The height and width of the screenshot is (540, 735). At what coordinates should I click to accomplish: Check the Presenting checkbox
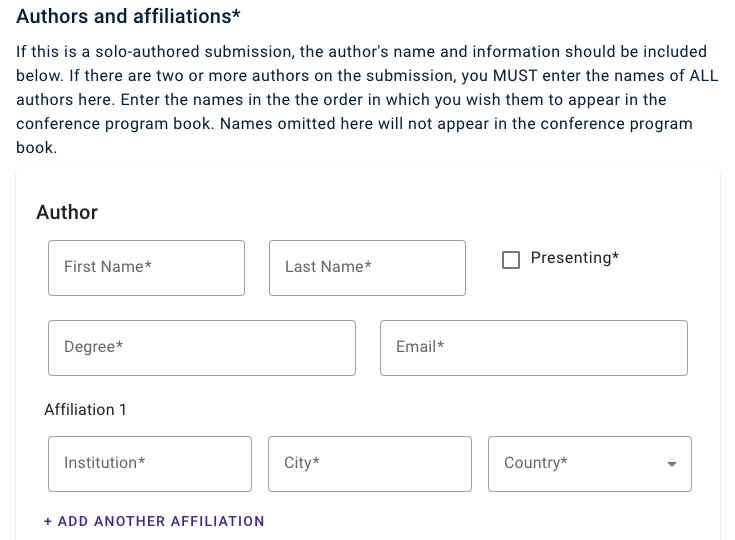point(511,260)
